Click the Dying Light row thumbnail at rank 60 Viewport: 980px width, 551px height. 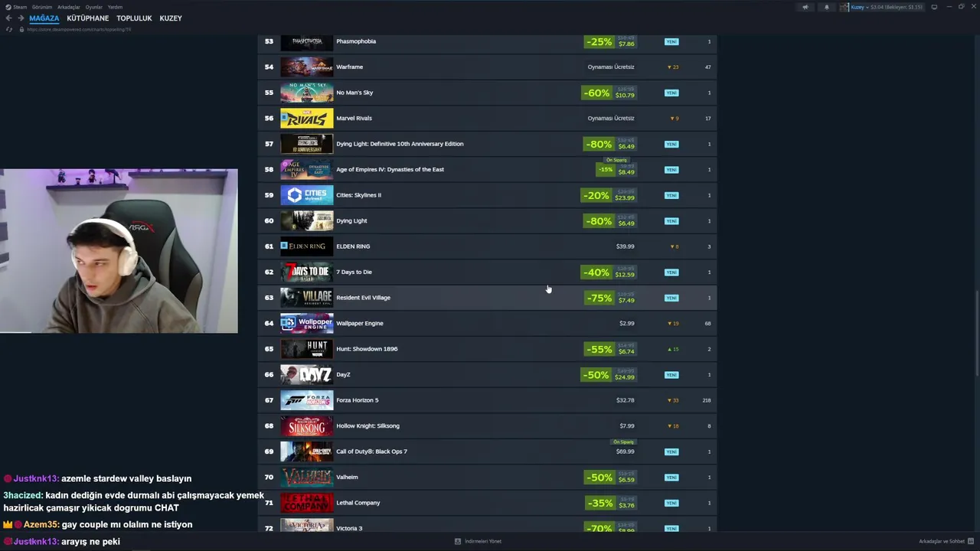point(306,220)
